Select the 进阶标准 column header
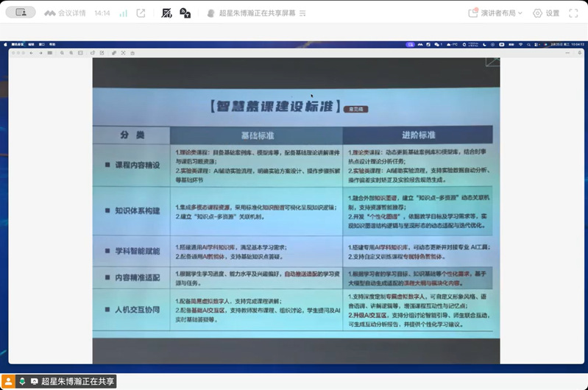The image size is (588, 390). tap(418, 135)
